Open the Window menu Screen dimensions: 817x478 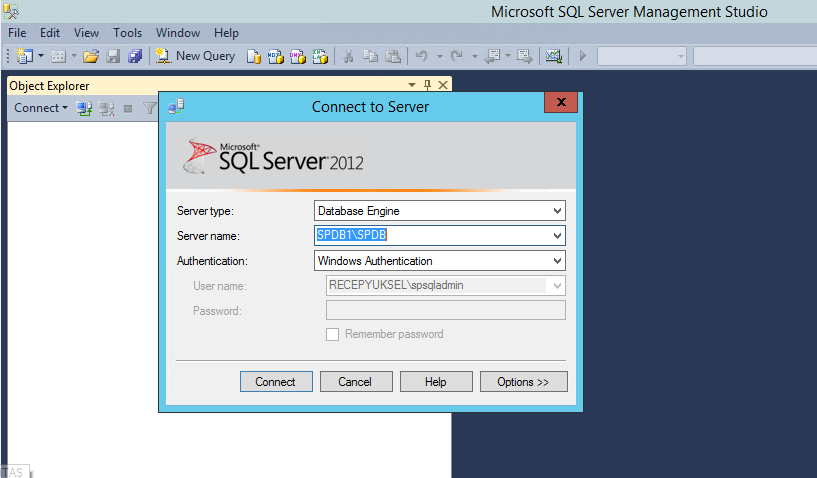pyautogui.click(x=178, y=33)
